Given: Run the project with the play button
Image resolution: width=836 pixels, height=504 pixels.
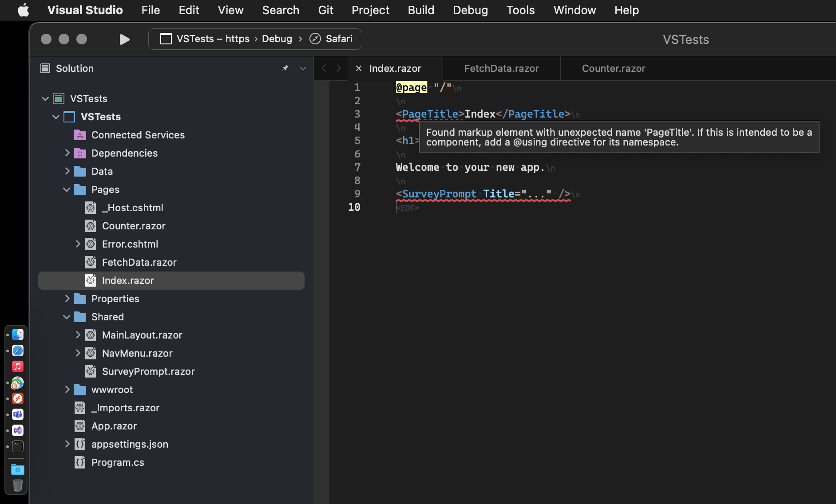Looking at the screenshot, I should (124, 39).
